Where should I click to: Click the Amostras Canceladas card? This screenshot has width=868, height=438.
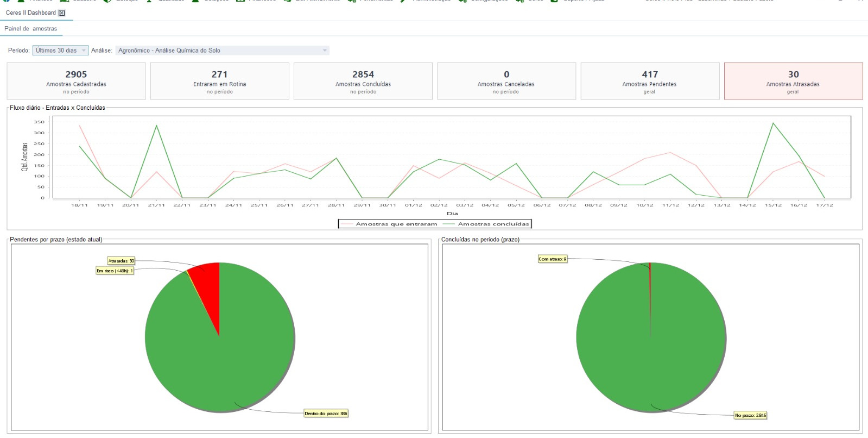(506, 82)
